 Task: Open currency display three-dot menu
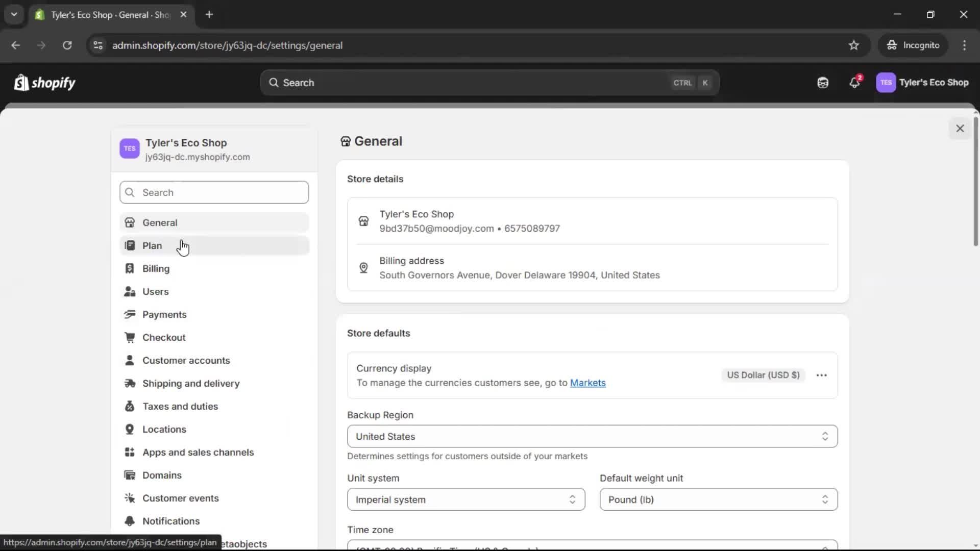point(821,375)
